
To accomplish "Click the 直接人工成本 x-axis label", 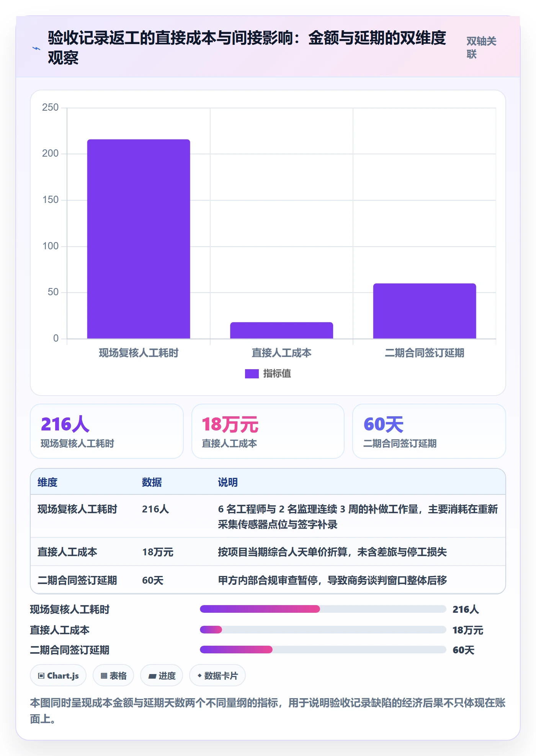I will (281, 353).
